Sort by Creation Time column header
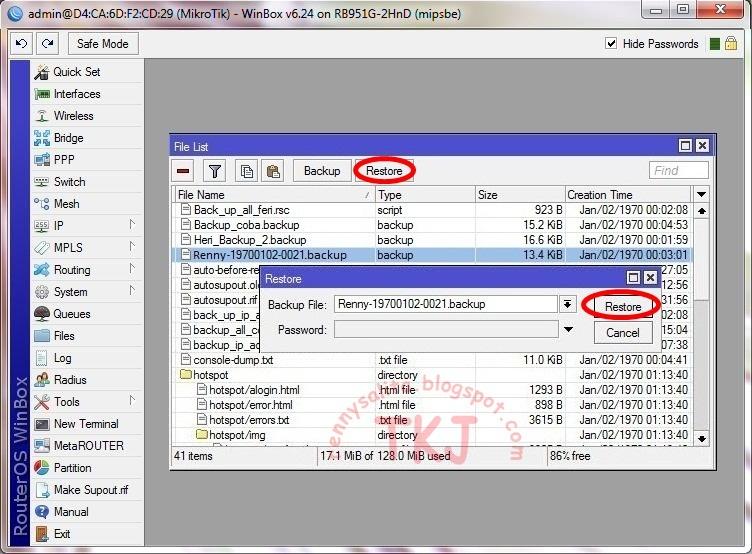Image resolution: width=752 pixels, height=554 pixels. (x=628, y=195)
